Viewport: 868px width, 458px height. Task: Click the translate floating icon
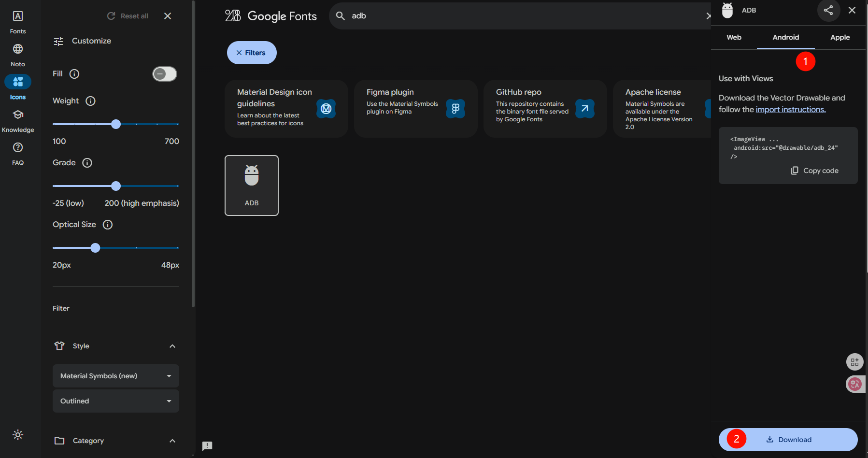855,384
